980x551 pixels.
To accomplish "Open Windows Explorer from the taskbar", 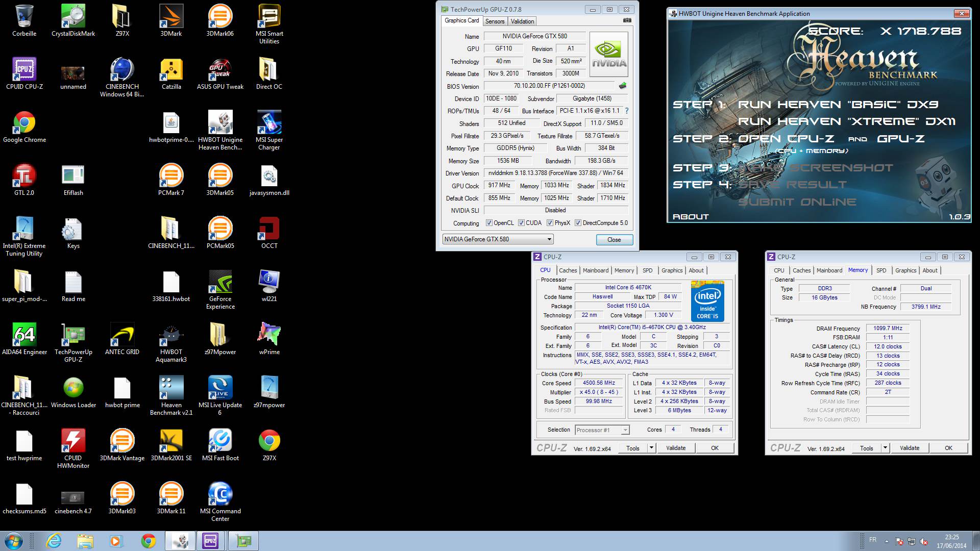I will pyautogui.click(x=85, y=541).
